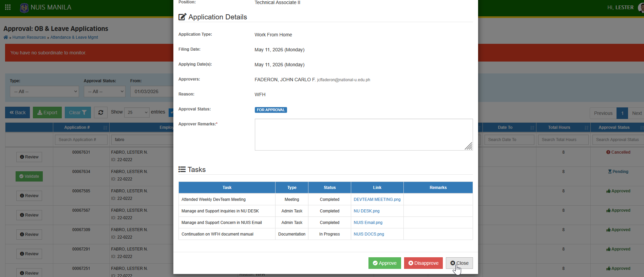Clear filters with the funnel button

pos(78,112)
